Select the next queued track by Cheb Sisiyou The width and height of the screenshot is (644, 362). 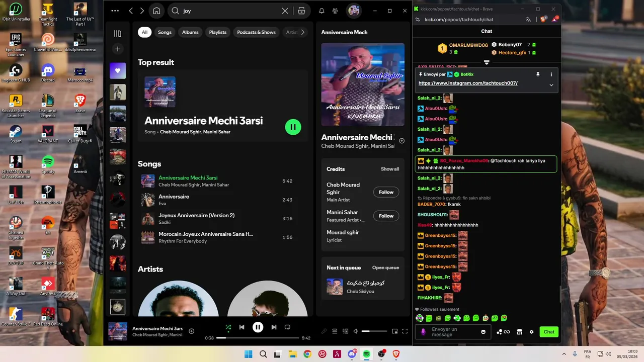click(363, 287)
